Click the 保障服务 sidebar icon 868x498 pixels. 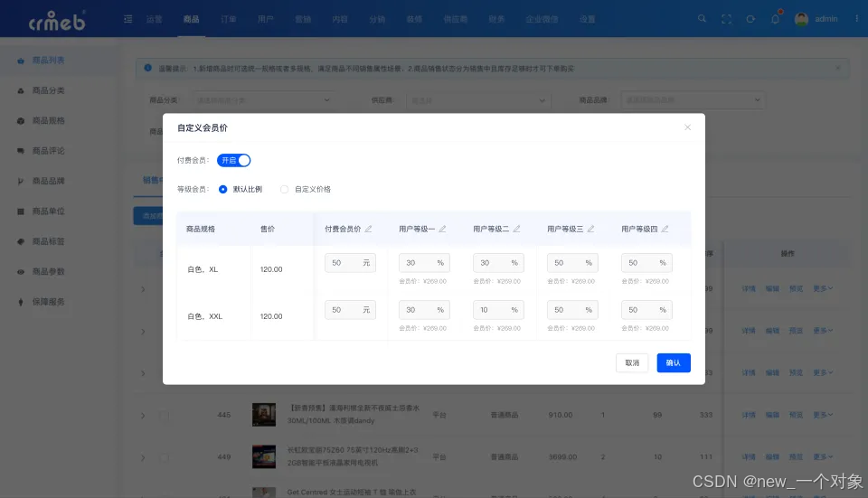click(x=21, y=302)
